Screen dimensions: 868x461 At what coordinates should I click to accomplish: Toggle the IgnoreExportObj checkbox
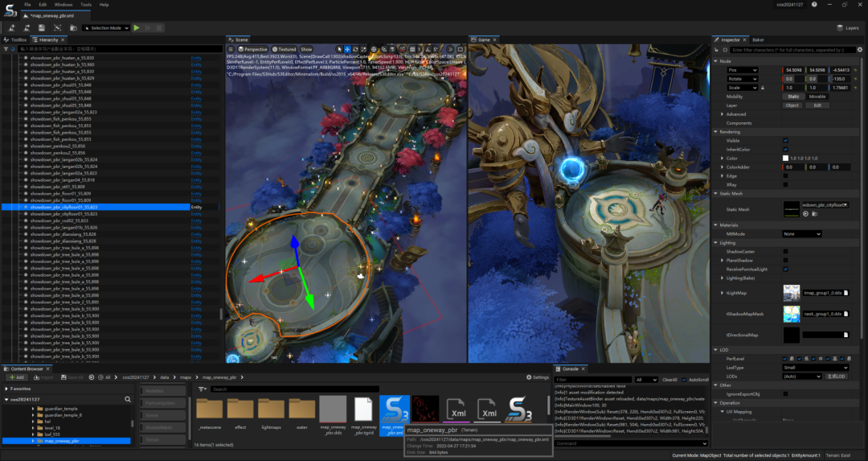(x=785, y=394)
